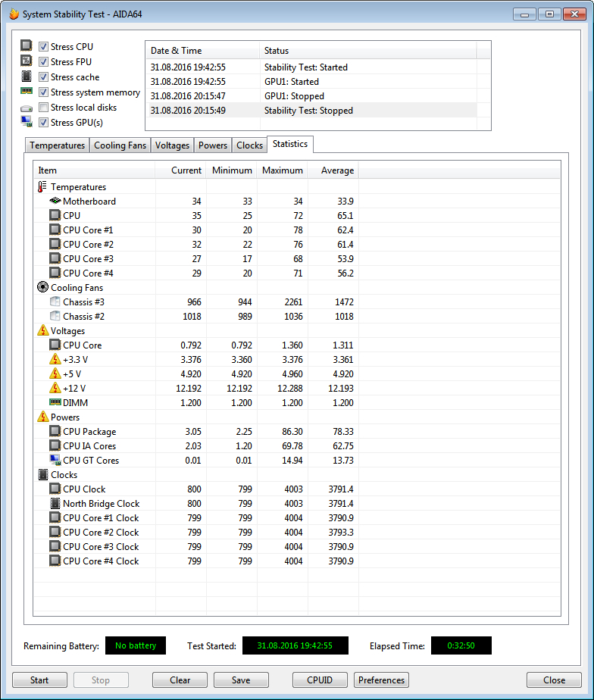The height and width of the screenshot is (700, 594).
Task: Select the Voltages tab
Action: 172,145
